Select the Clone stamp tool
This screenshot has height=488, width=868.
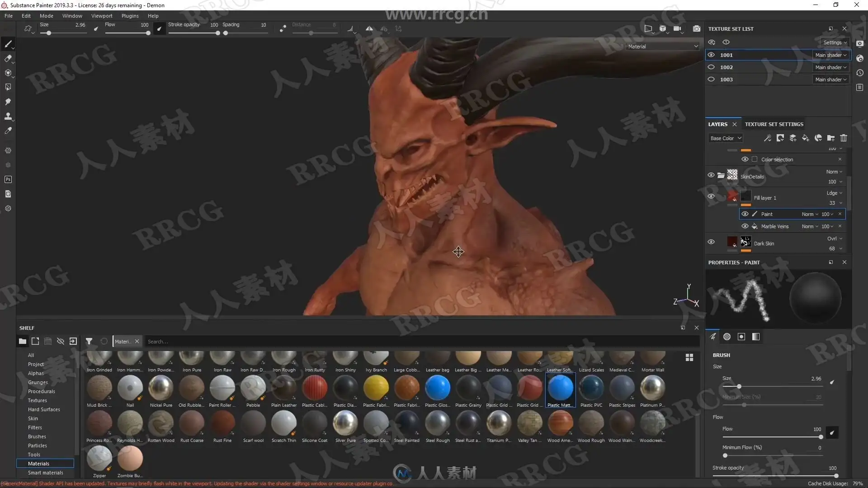coord(8,116)
